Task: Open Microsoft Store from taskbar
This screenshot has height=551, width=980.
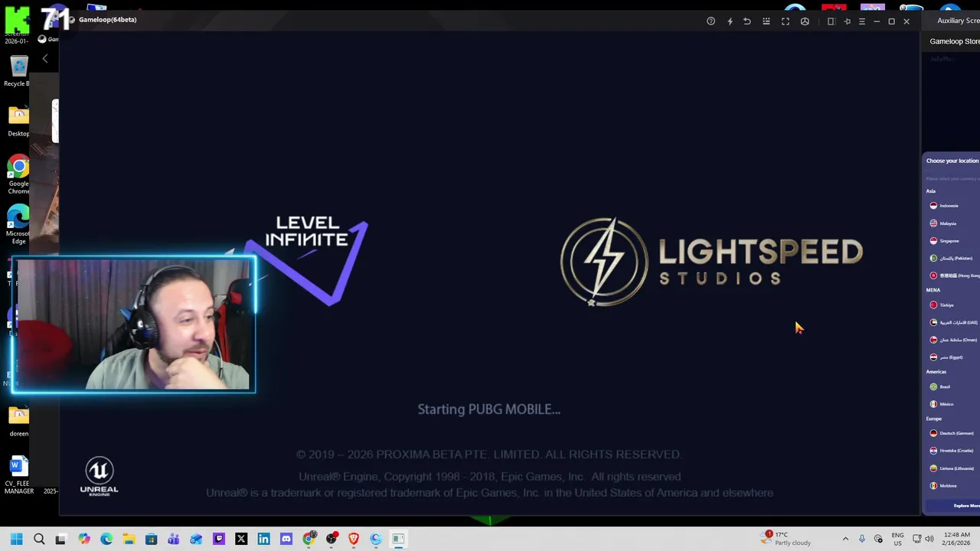Action: coord(152,539)
